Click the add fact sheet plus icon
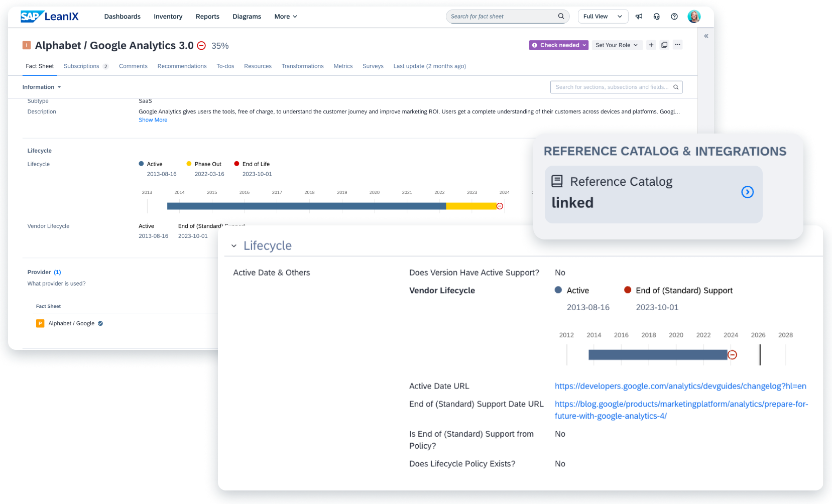The image size is (832, 504). pos(651,45)
